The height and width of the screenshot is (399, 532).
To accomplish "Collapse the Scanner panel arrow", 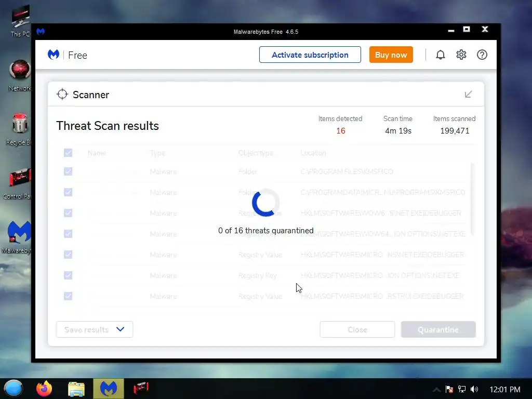I will point(468,95).
